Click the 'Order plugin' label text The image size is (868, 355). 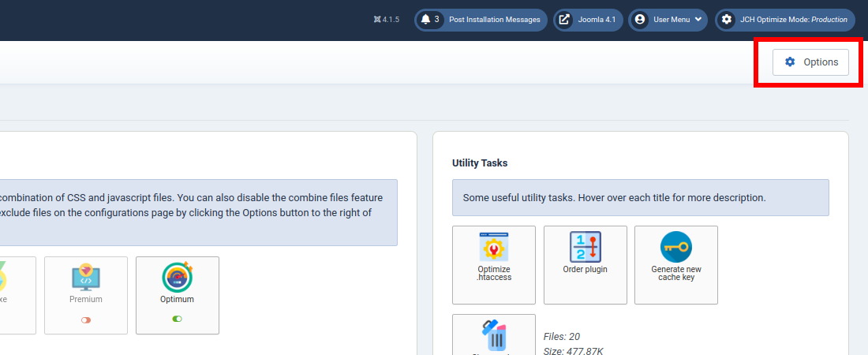tap(586, 269)
